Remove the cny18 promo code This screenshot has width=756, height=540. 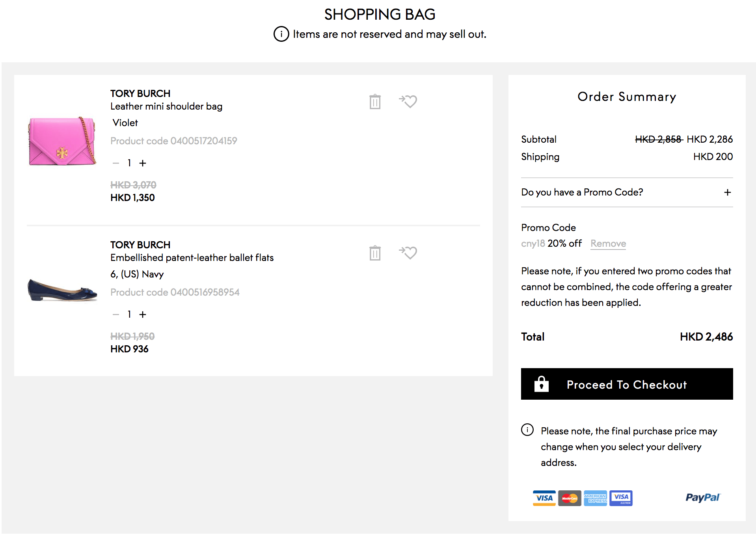tap(608, 244)
